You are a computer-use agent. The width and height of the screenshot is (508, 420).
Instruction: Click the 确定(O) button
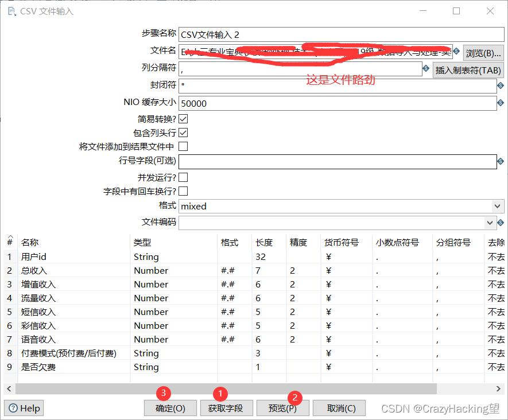(x=170, y=408)
